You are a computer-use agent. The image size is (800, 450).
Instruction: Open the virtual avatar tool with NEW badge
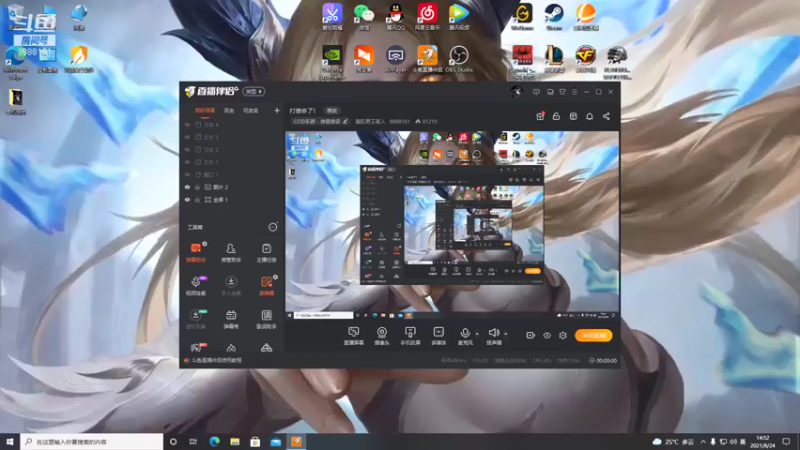point(196,319)
